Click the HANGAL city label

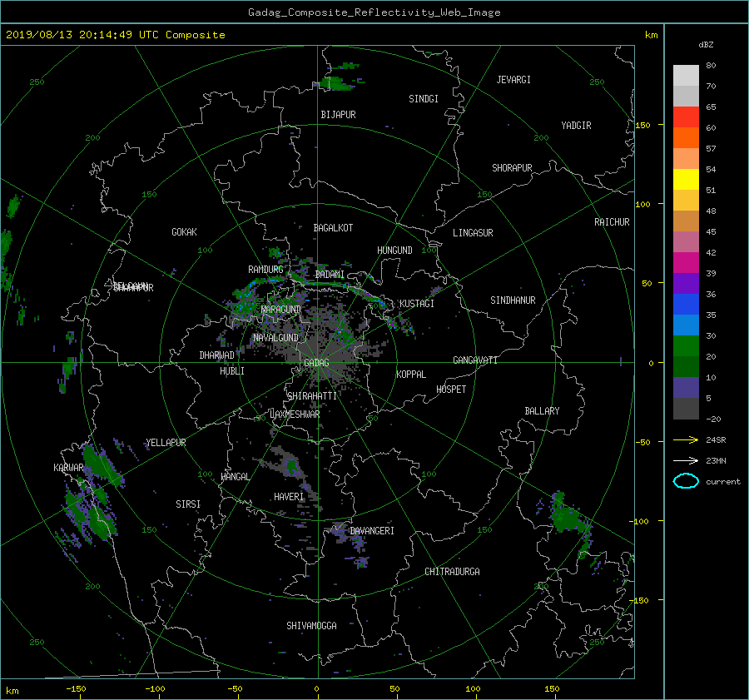pos(235,477)
